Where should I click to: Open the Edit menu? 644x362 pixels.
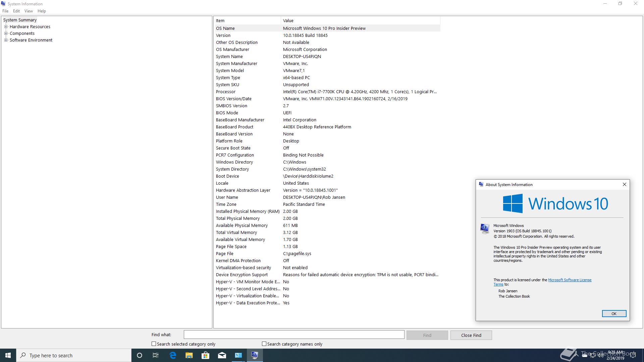click(x=16, y=11)
